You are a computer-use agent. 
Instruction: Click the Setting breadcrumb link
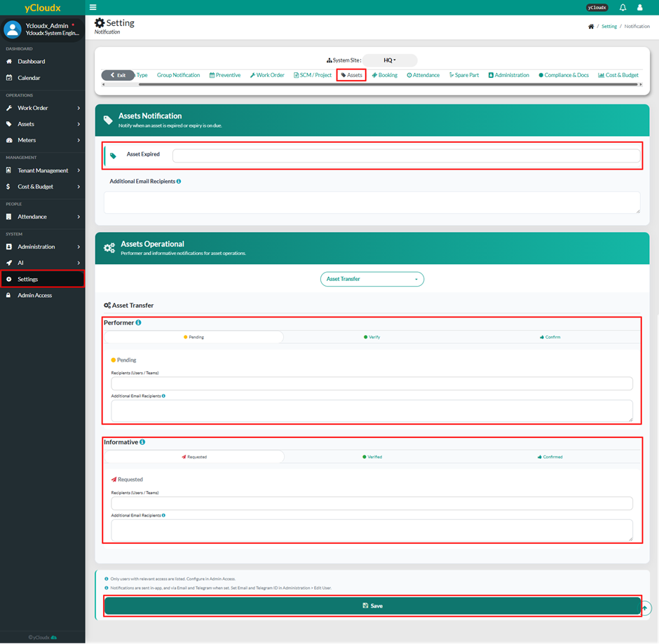click(x=609, y=27)
